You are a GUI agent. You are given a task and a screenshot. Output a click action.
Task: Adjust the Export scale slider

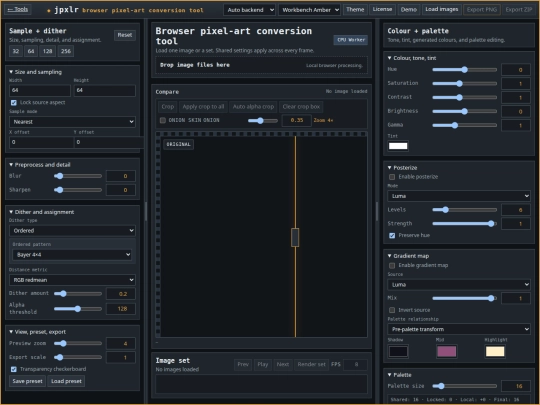click(78, 357)
